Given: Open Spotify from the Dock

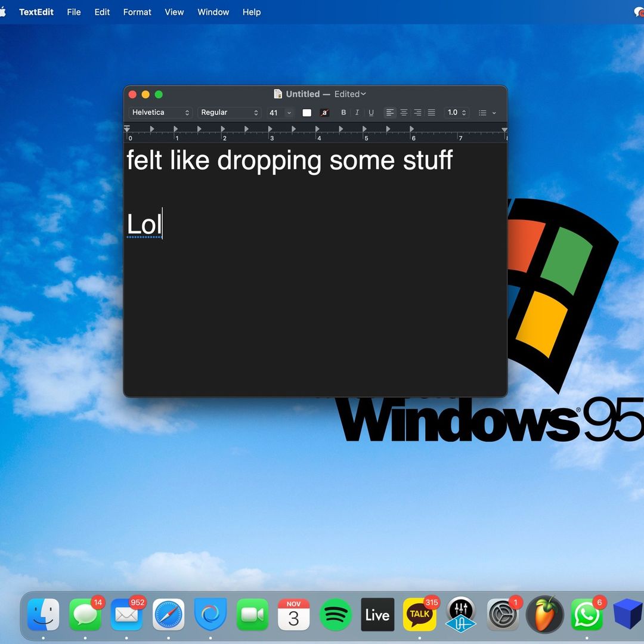Looking at the screenshot, I should point(336,615).
